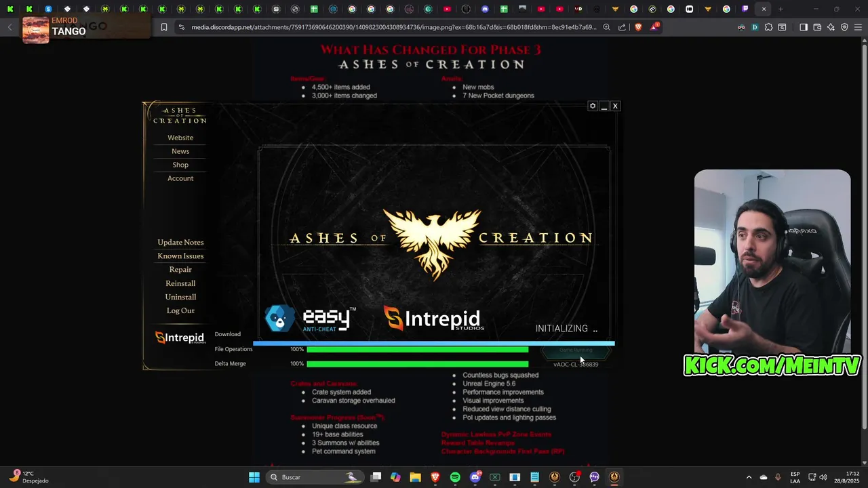Open the Brave Wallet icon
Viewport: 868px width, 488px height.
tap(817, 27)
